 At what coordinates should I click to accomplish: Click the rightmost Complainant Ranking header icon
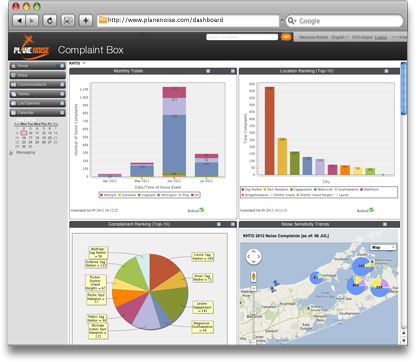click(x=233, y=224)
